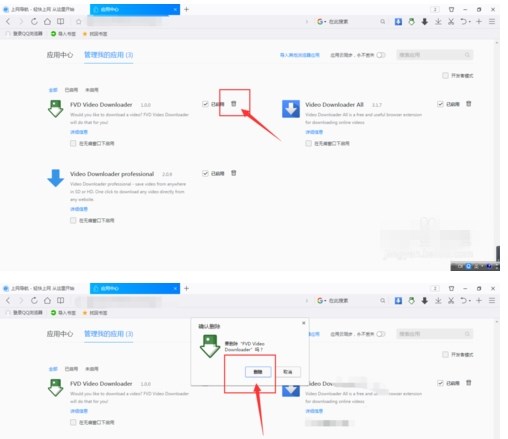Reload the page in the window without the dialog
The height and width of the screenshot is (439, 508).
34,22
